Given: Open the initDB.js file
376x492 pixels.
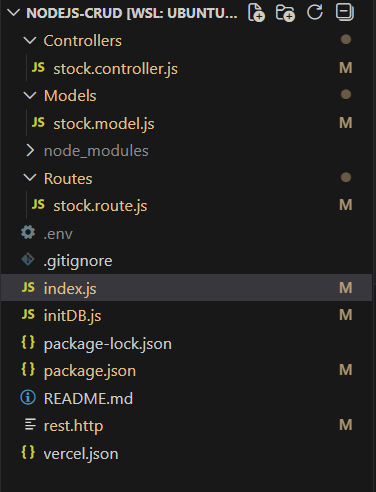Looking at the screenshot, I should (x=73, y=316).
